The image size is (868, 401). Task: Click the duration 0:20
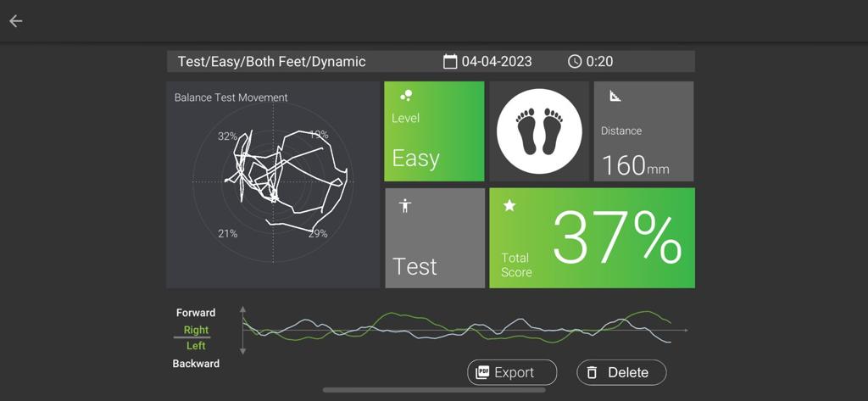tap(599, 62)
